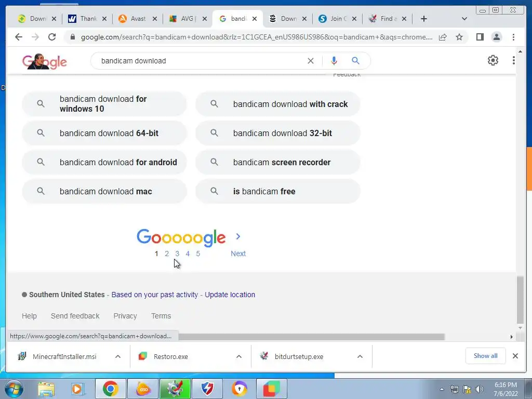532x399 pixels.
Task: Open the Terms footer link
Action: 161,316
